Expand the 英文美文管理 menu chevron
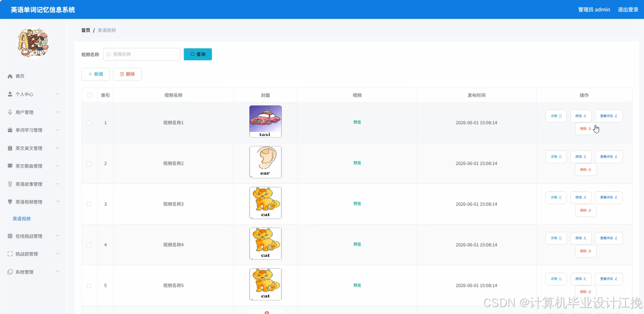This screenshot has width=644, height=314. [58, 149]
